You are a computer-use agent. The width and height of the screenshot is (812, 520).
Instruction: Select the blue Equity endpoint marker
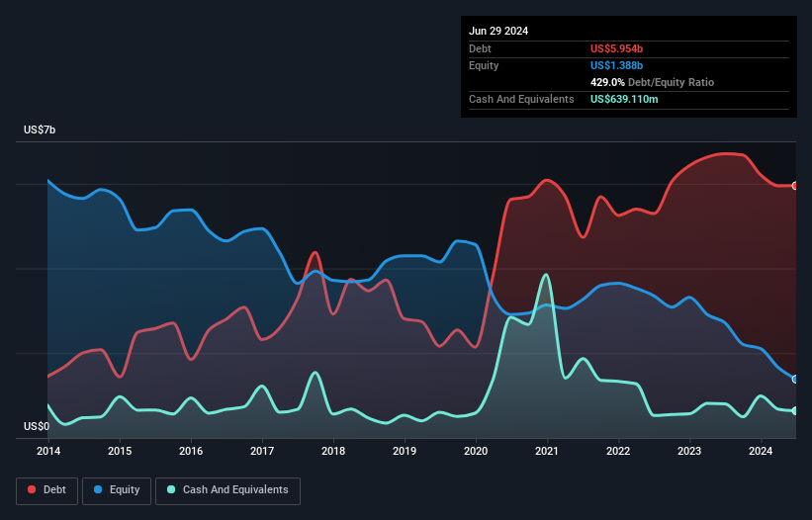point(795,380)
